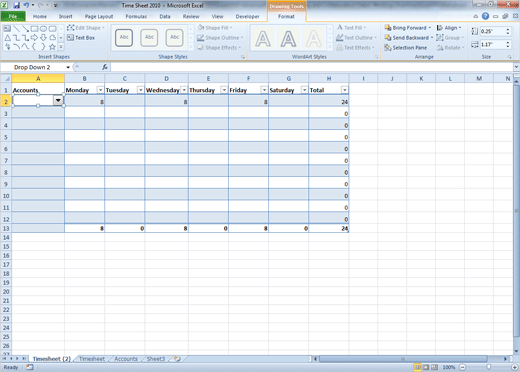Click the green File button
Image resolution: width=520 pixels, height=372 pixels.
[x=13, y=16]
